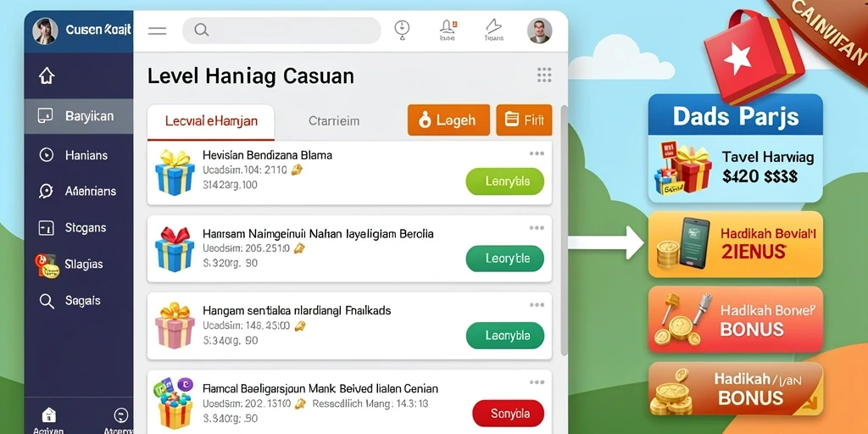The width and height of the screenshot is (868, 434).
Task: Click the magnifier icon in search bar
Action: (202, 31)
